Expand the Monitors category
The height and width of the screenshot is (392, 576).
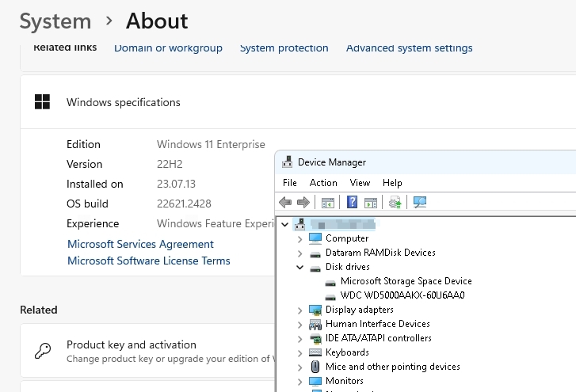pos(299,382)
